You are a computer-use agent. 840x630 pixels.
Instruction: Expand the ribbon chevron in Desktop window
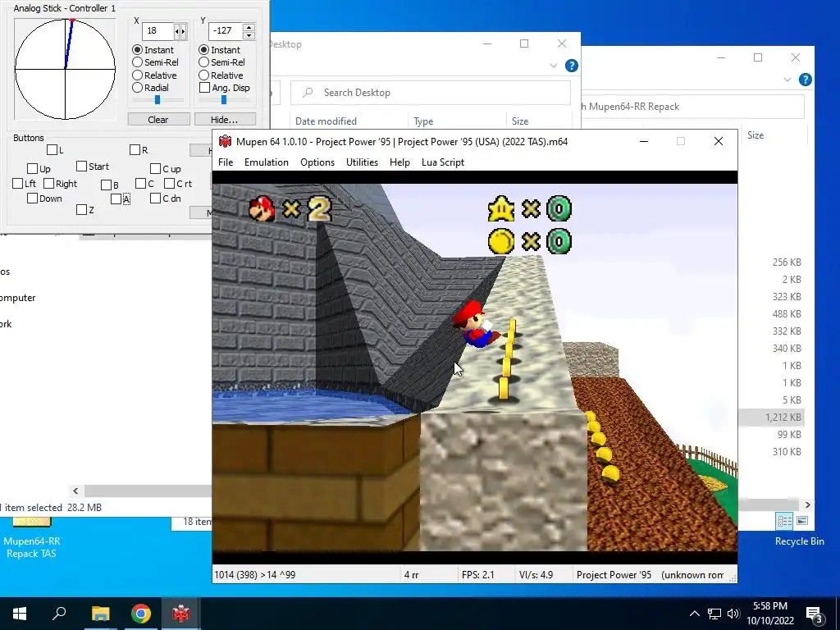coord(554,66)
